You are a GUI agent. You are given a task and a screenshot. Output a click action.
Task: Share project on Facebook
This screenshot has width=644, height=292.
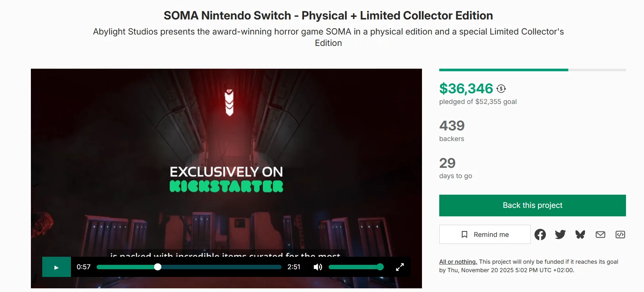click(540, 234)
